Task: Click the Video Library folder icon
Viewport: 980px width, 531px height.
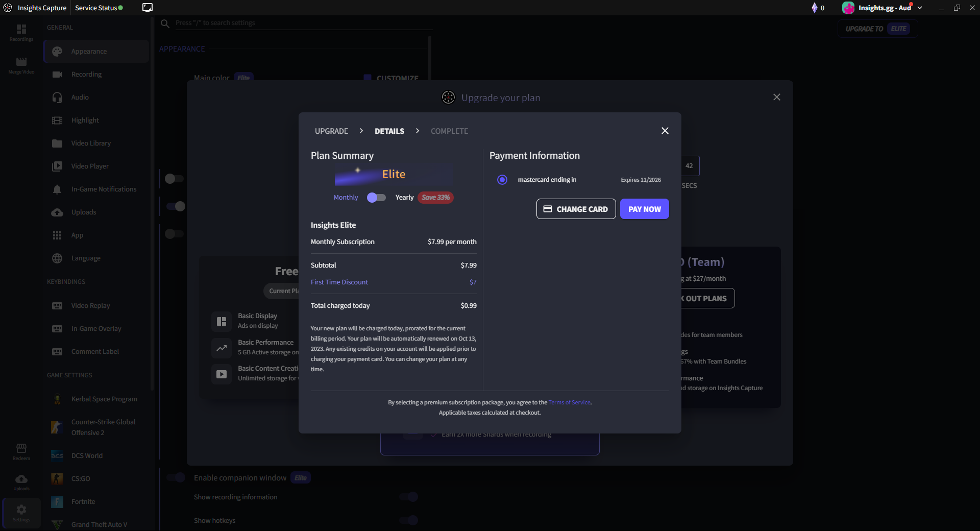Action: [x=57, y=143]
